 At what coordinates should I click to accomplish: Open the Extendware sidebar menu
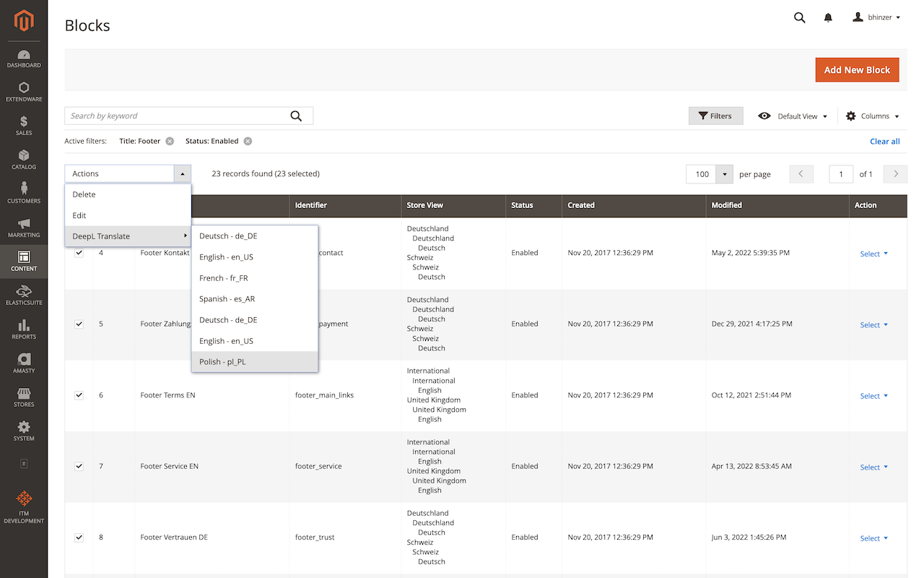click(x=24, y=92)
